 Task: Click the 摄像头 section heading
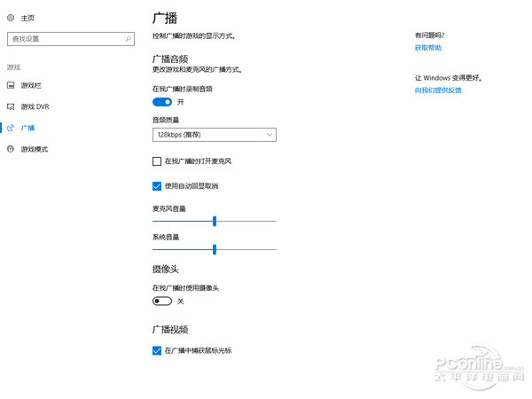coord(166,270)
